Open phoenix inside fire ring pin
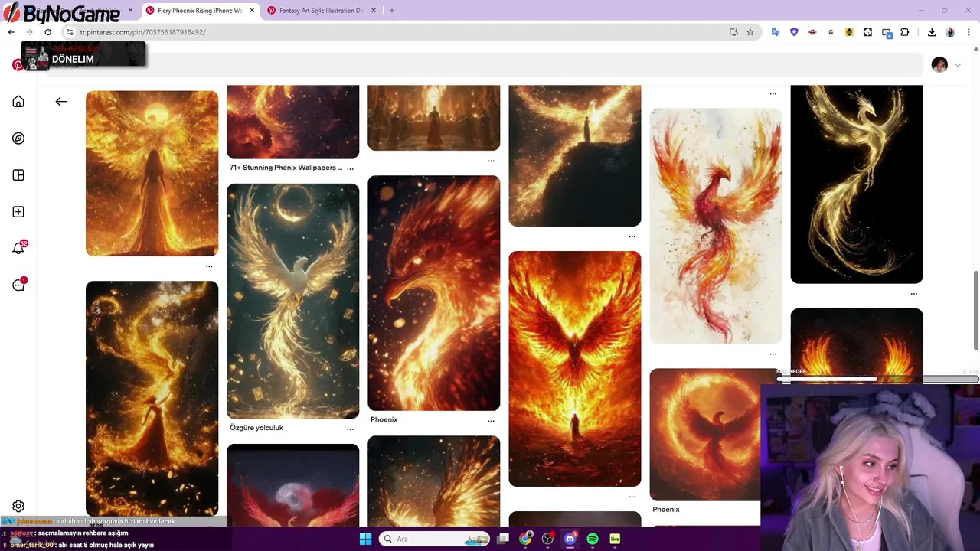 tap(704, 435)
